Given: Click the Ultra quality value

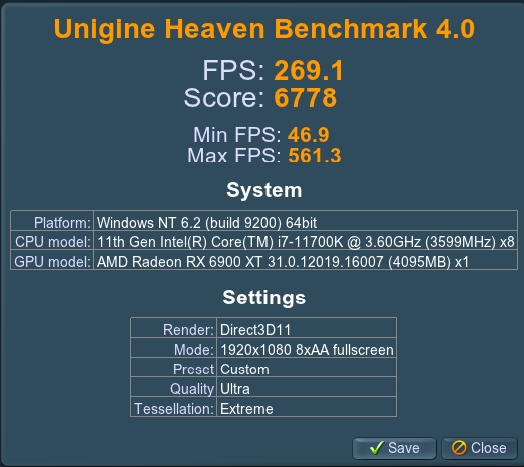Looking at the screenshot, I should click(x=235, y=389).
